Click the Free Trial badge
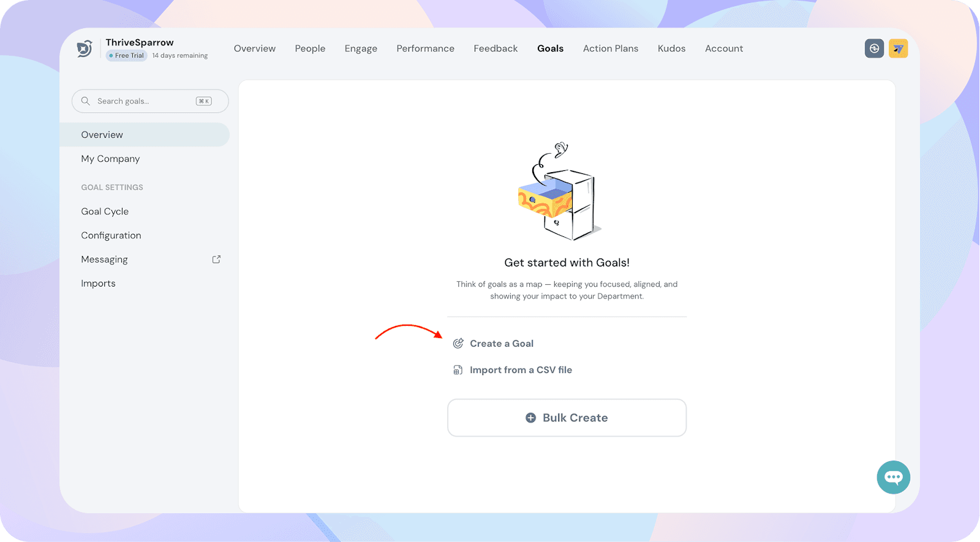 [127, 56]
